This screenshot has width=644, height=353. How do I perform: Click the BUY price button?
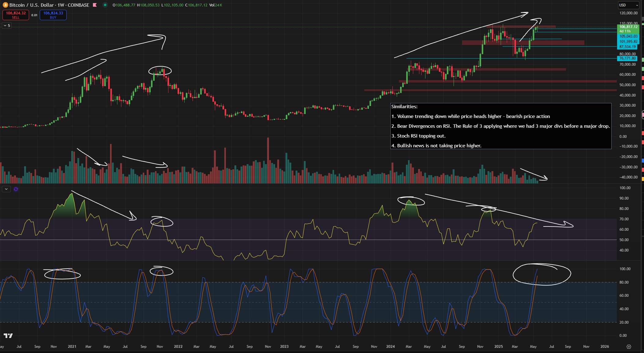click(53, 15)
